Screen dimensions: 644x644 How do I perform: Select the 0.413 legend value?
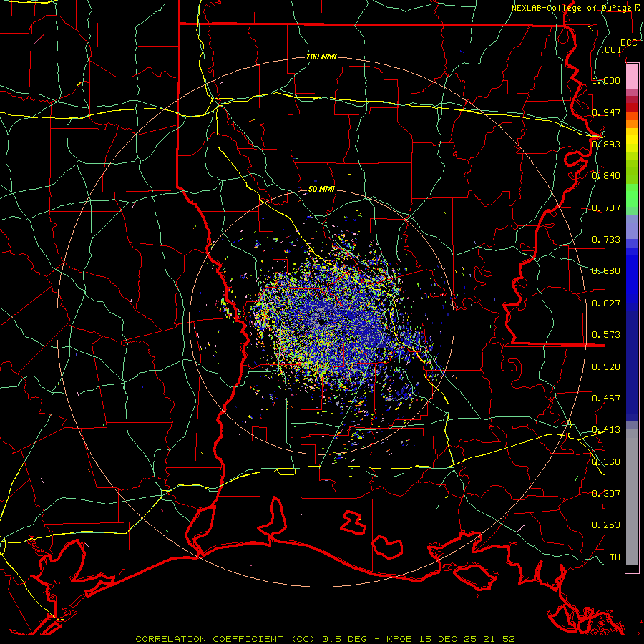pyautogui.click(x=606, y=430)
